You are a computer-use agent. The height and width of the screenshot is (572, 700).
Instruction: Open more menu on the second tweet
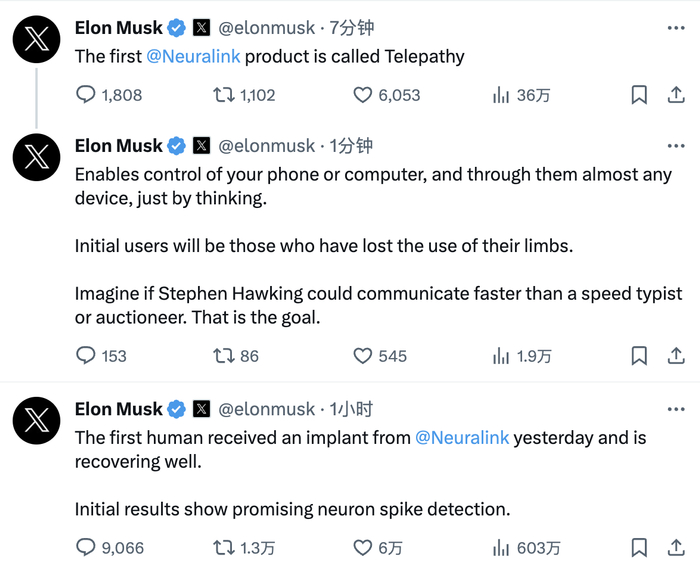676,146
